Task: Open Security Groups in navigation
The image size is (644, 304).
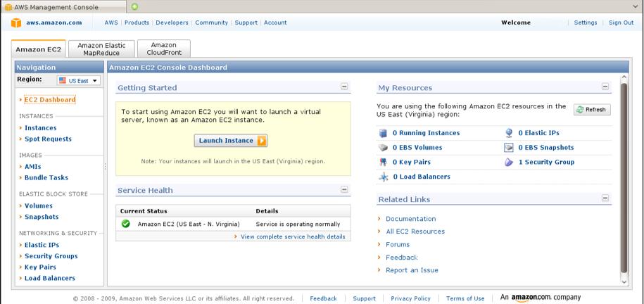Action: pyautogui.click(x=51, y=255)
